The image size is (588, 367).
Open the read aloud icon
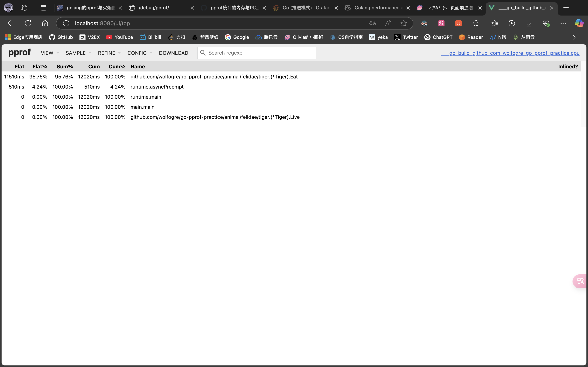click(388, 23)
